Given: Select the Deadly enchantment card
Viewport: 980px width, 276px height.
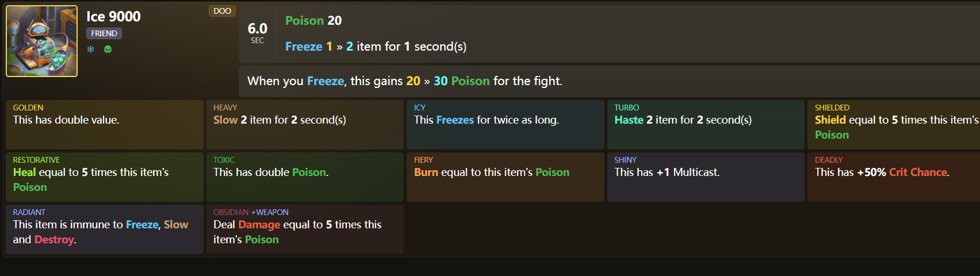Looking at the screenshot, I should coord(893,177).
